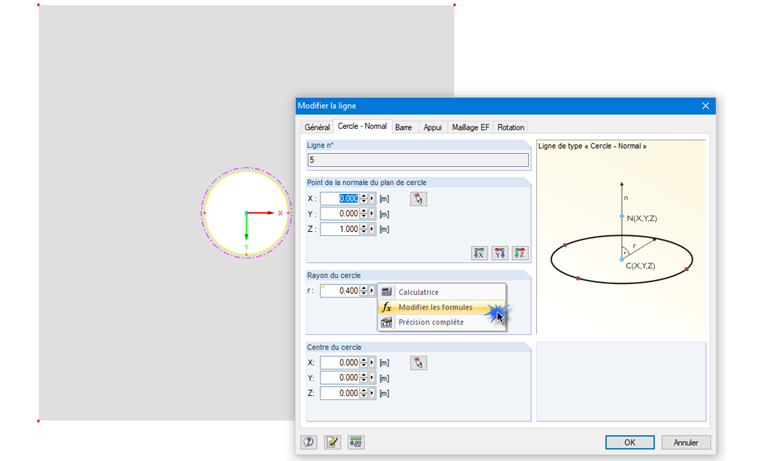Image resolution: width=760 pixels, height=461 pixels.
Task: Open the Appui tab
Action: (432, 127)
